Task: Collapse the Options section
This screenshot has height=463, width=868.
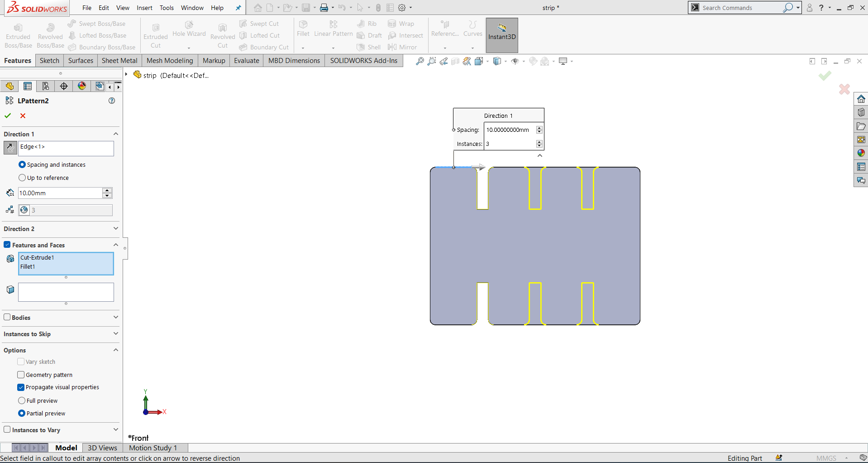Action: click(116, 350)
